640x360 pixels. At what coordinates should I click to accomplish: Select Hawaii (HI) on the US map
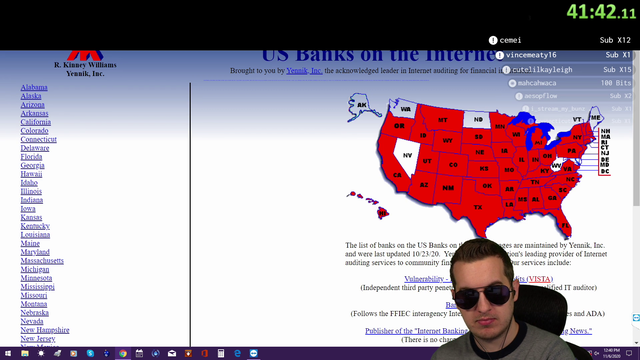[x=382, y=213]
